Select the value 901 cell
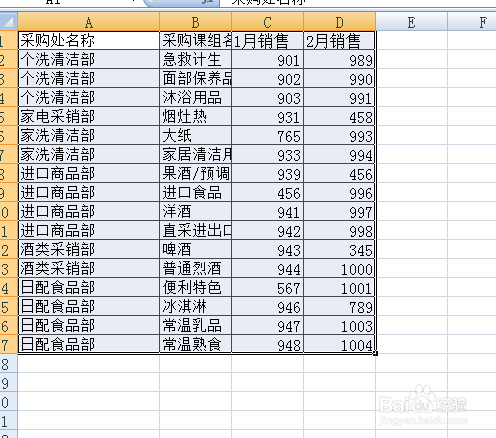The image size is (496, 438). pos(268,60)
